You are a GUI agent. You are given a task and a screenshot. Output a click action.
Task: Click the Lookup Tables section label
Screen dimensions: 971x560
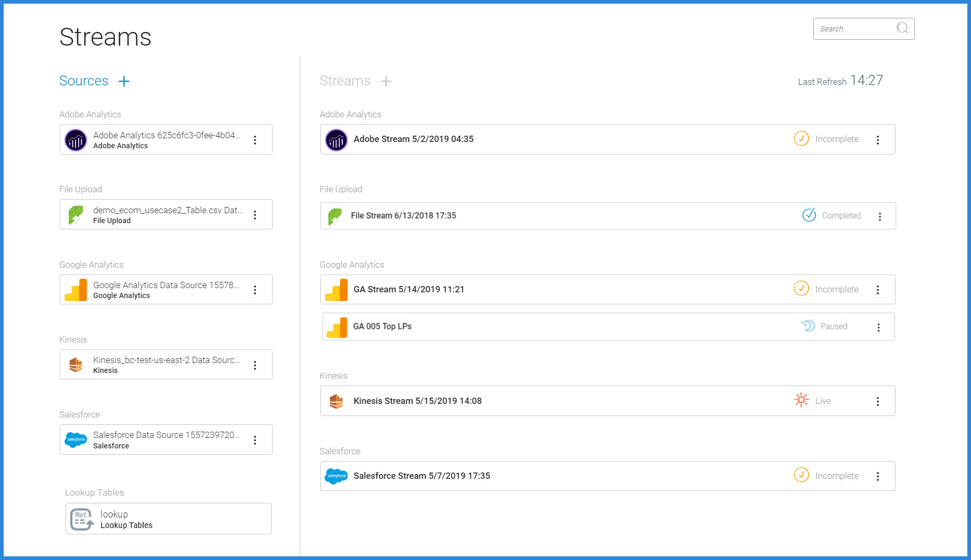(x=94, y=492)
